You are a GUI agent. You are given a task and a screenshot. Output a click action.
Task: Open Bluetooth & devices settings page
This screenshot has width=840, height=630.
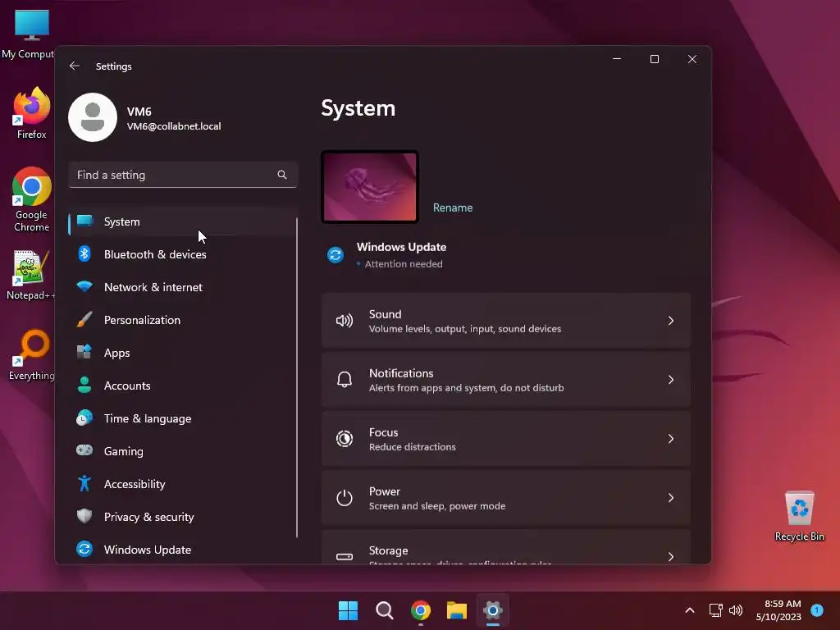click(x=182, y=254)
